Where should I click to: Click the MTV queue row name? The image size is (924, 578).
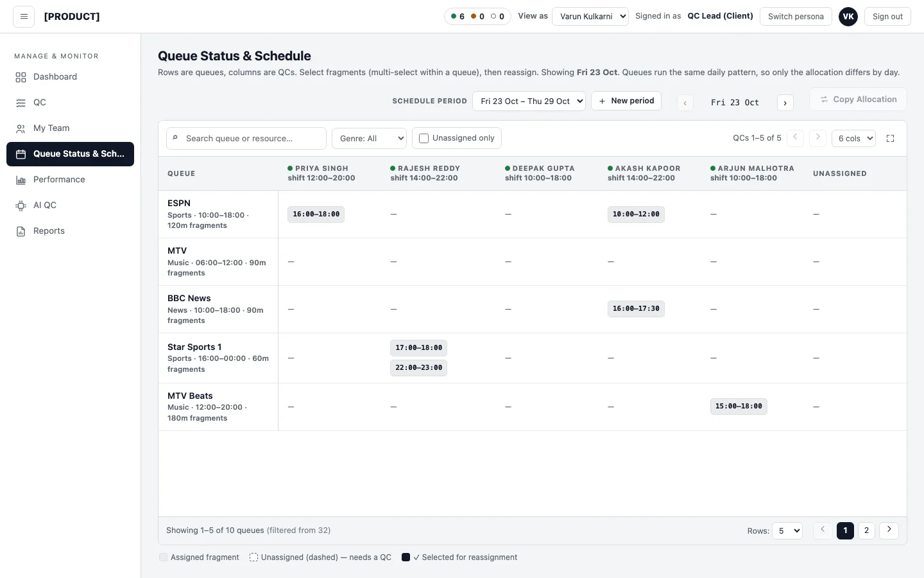pos(177,251)
